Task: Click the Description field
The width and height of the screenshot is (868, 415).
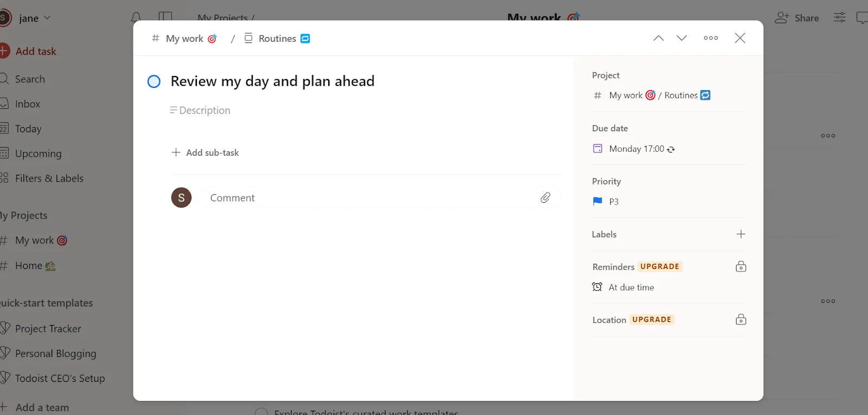Action: [x=200, y=110]
